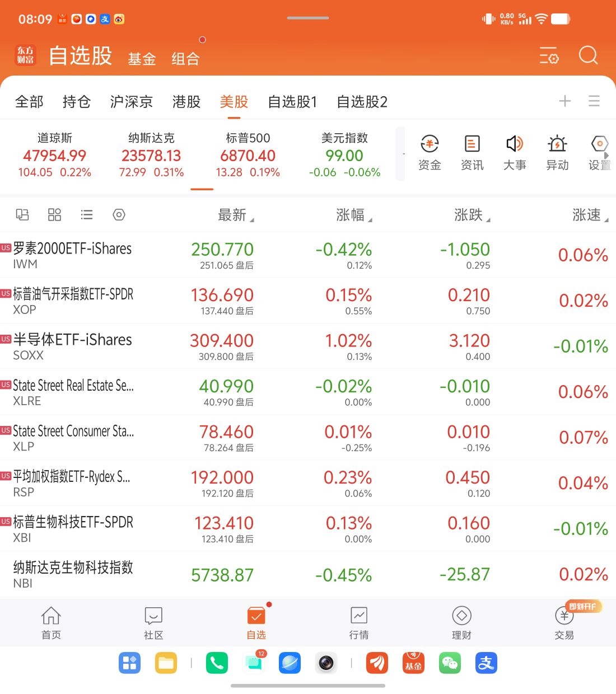Select 持仓 holdings category

click(77, 101)
